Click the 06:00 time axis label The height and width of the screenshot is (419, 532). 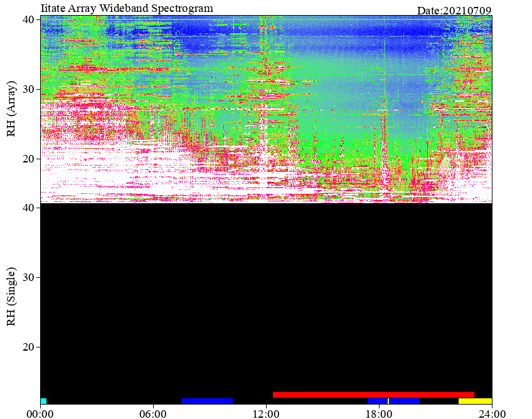153,414
